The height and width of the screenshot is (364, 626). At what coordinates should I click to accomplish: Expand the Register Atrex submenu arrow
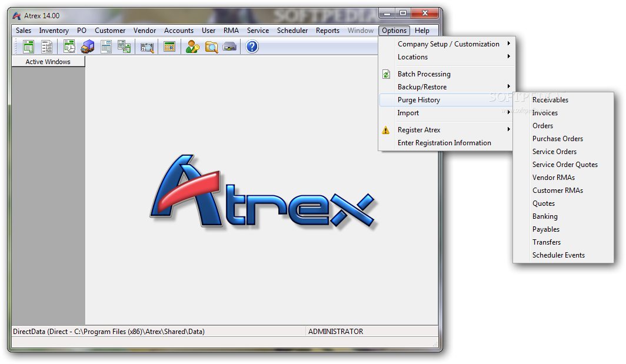(x=508, y=129)
